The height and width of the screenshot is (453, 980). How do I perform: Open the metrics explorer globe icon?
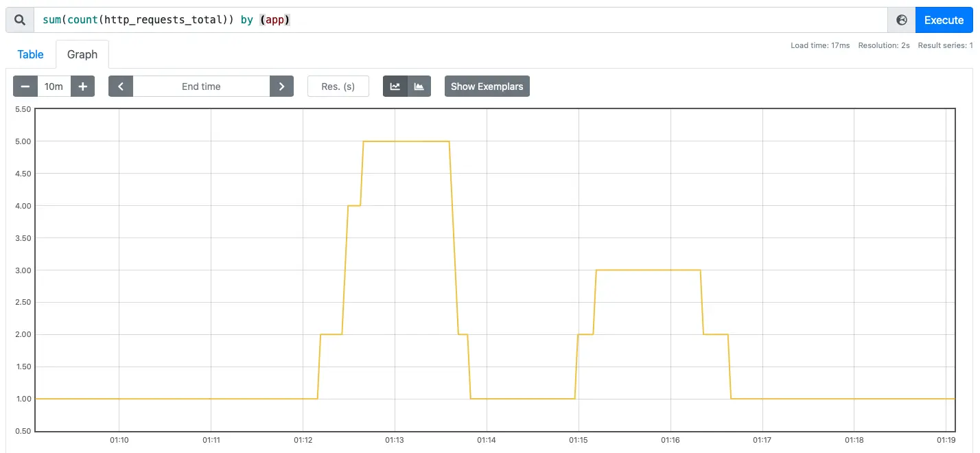coord(902,21)
